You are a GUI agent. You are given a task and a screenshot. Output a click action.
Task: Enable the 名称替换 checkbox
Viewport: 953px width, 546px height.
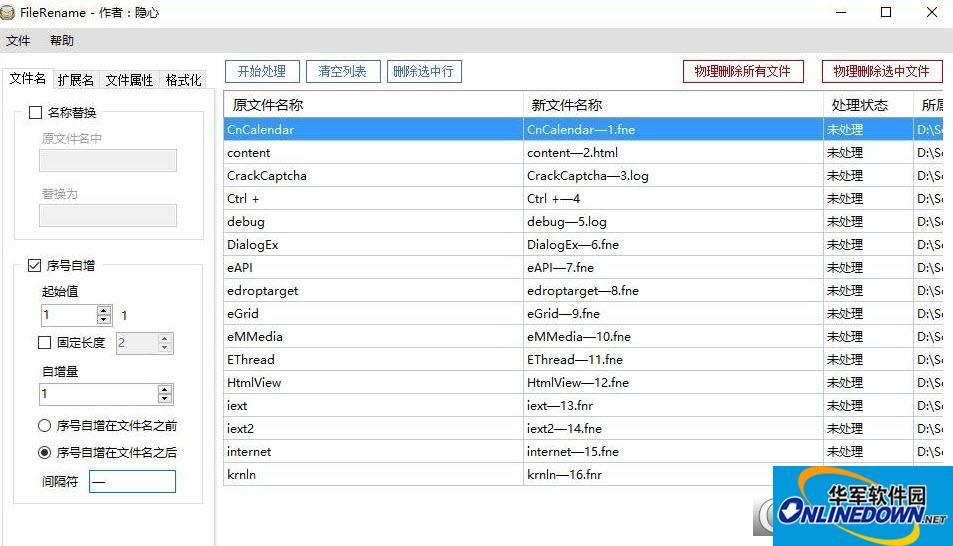(x=35, y=112)
